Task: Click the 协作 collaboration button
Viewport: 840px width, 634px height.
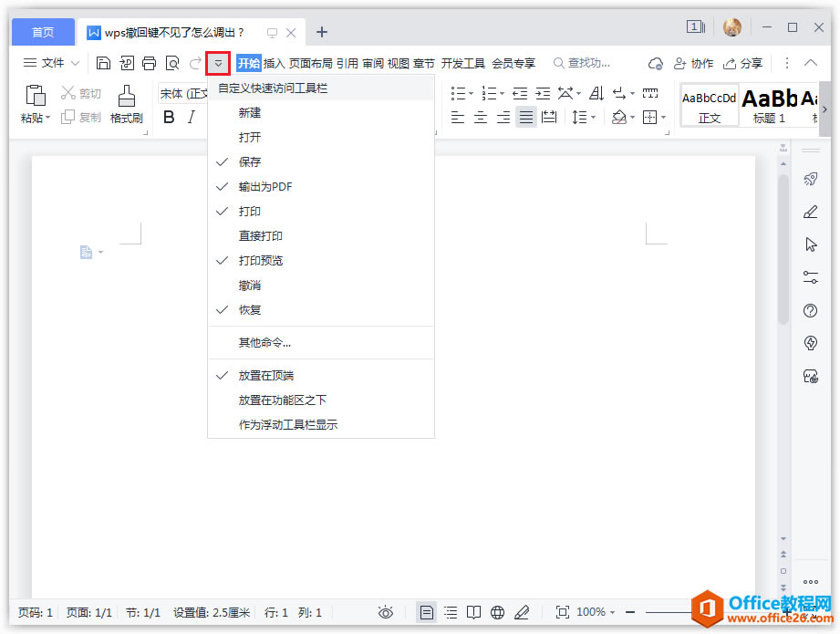Action: point(693,63)
